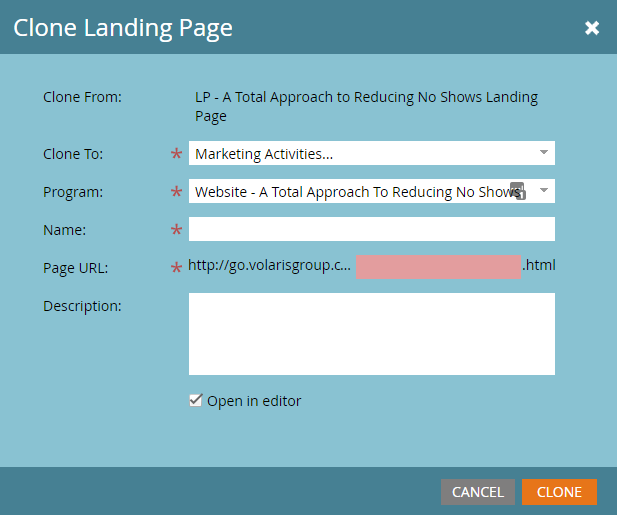Click the Page URL label
The width and height of the screenshot is (617, 515).
tap(75, 267)
